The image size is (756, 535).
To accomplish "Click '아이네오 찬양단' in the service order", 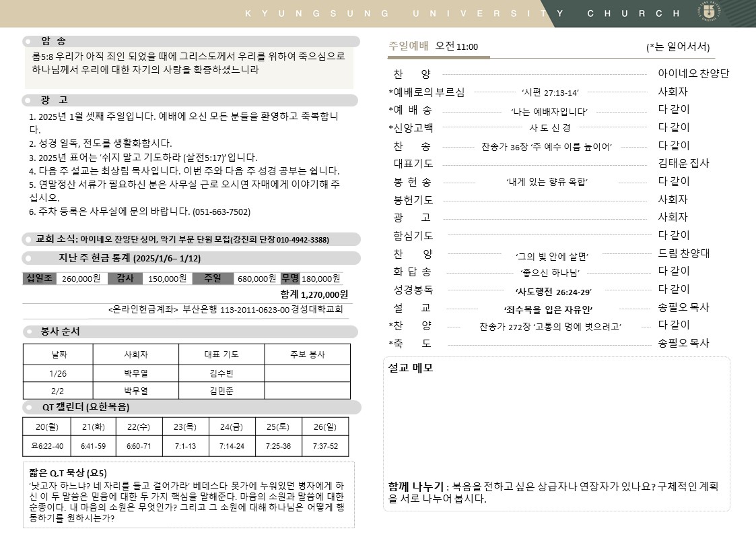I will (693, 74).
